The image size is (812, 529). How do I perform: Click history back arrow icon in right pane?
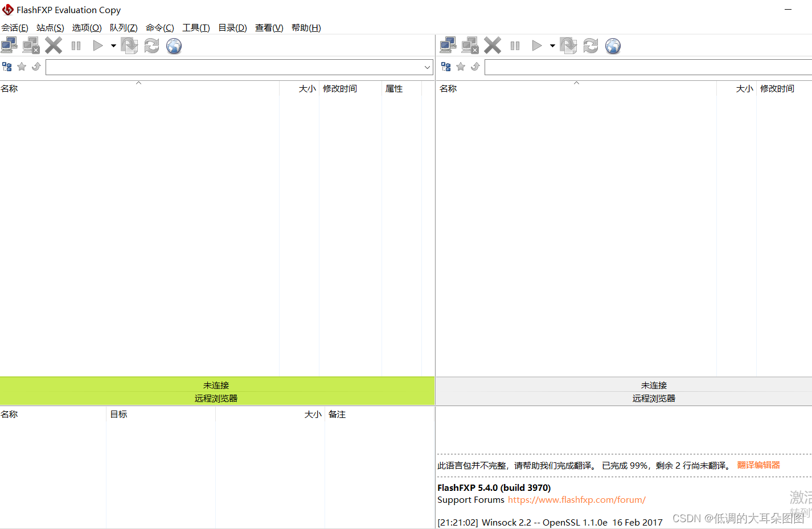click(x=475, y=67)
